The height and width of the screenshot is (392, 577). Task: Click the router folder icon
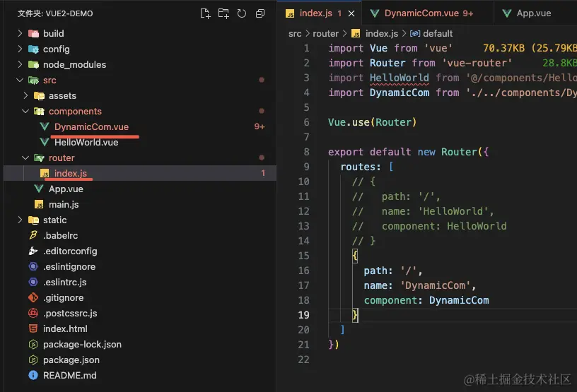pos(39,158)
